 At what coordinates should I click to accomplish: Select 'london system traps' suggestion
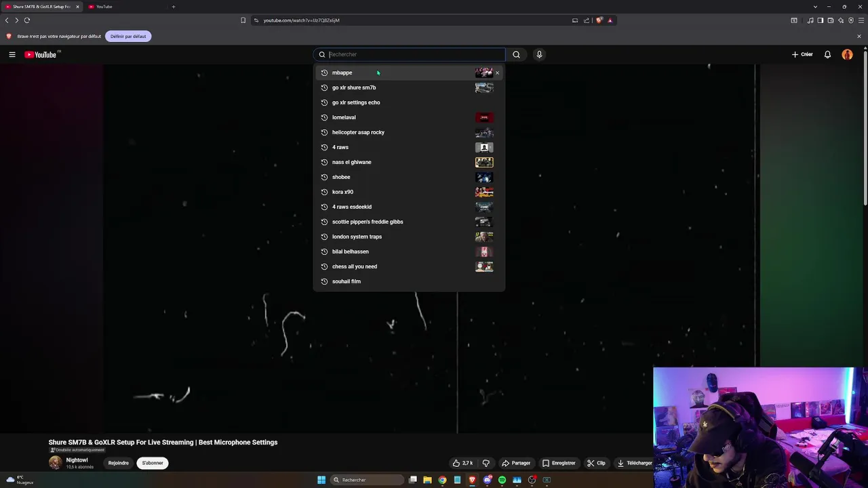[x=409, y=237]
